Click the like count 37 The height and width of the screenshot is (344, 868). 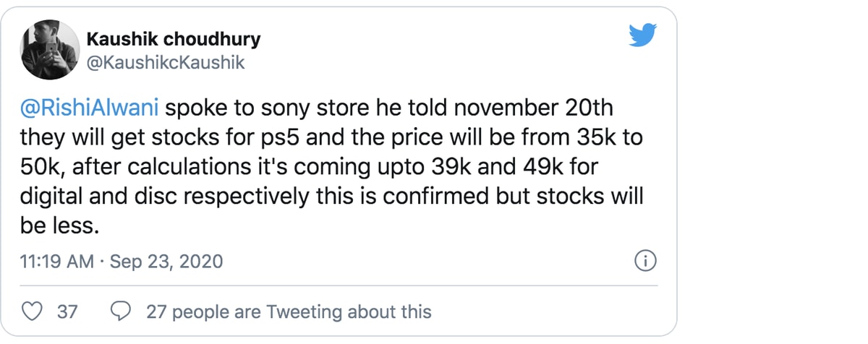(x=67, y=311)
